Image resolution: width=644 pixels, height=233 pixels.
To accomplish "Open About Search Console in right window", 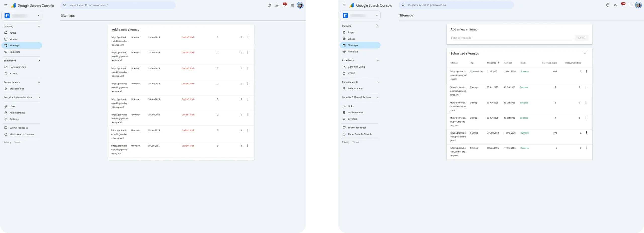I will (360, 134).
